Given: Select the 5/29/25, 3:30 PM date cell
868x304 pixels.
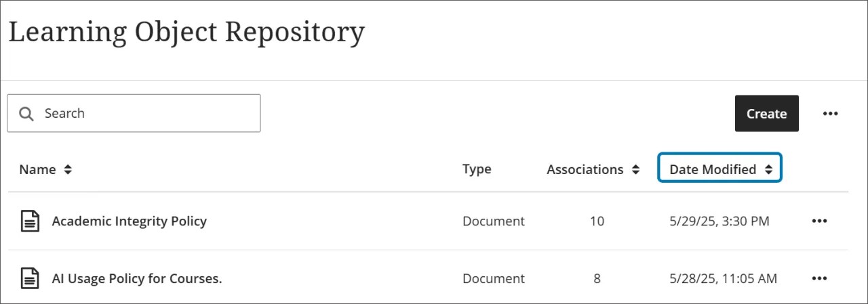Looking at the screenshot, I should [719, 221].
